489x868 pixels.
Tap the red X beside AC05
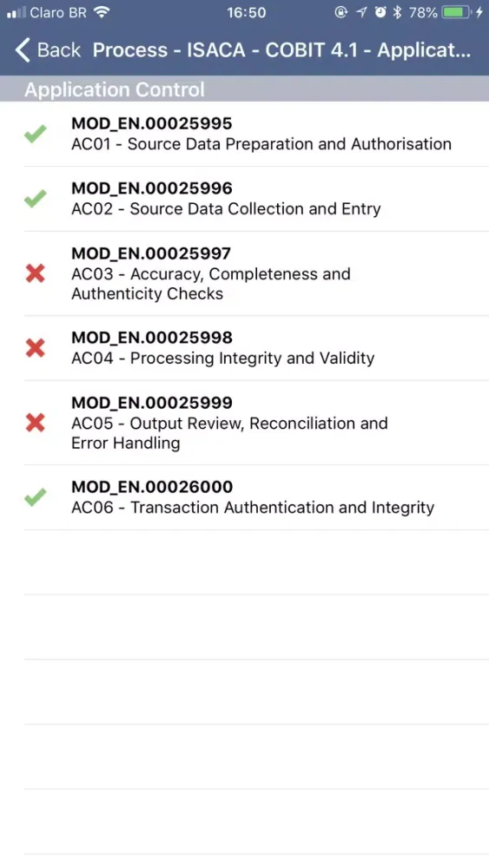click(36, 423)
